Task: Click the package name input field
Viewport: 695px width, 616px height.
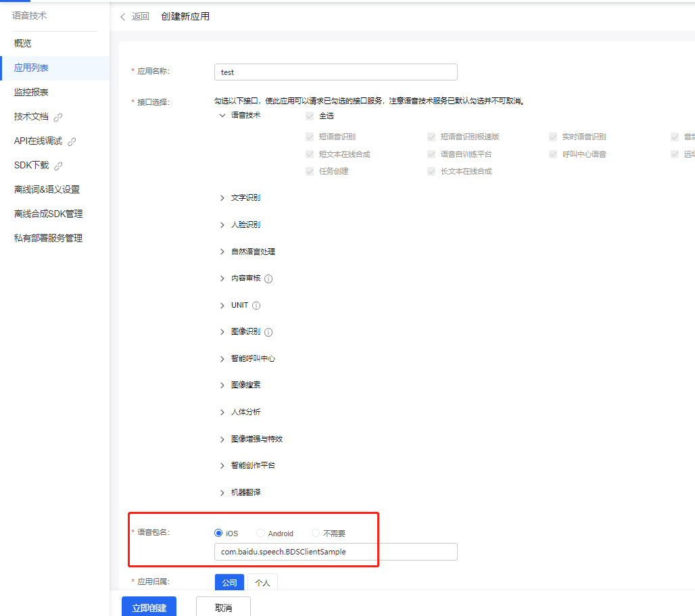Action: point(336,552)
